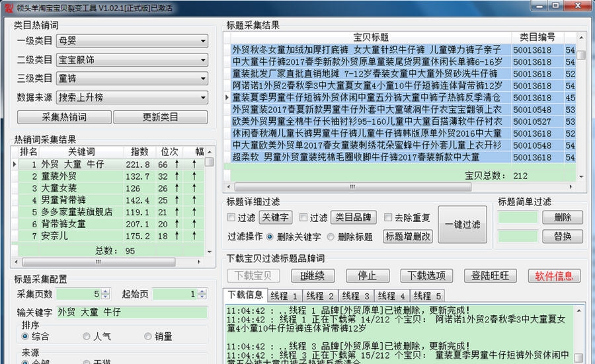The height and width of the screenshot is (364, 595).
Task: Select title row starting 阿诺诺1外贸2春秋季3
Action: pyautogui.click(x=403, y=86)
